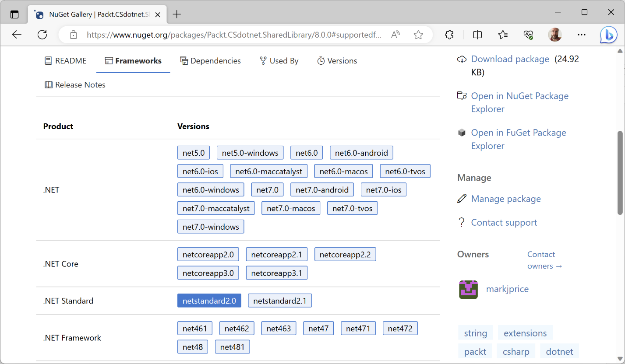Click the Contact support question mark icon
This screenshot has height=364, width=625.
(461, 222)
